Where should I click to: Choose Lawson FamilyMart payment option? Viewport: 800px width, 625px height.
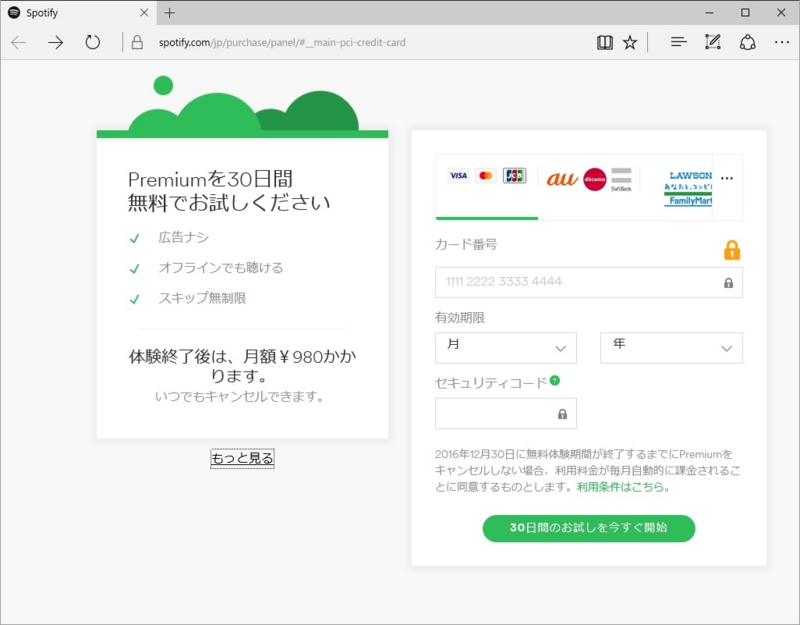click(688, 188)
